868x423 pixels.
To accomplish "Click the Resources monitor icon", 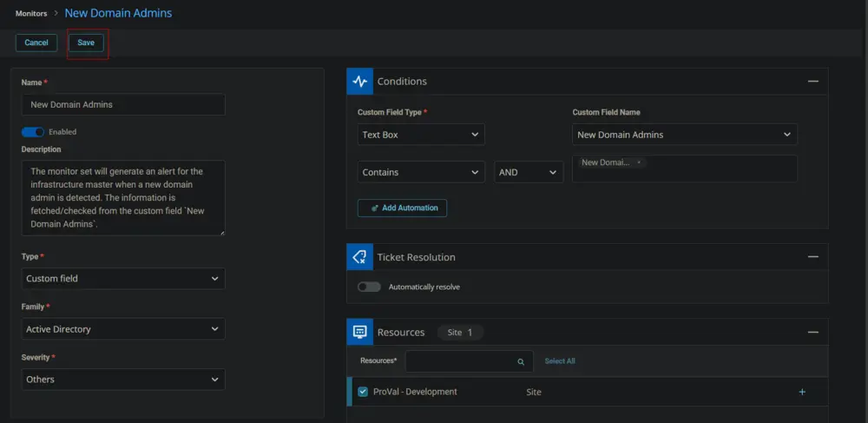I will 360,332.
